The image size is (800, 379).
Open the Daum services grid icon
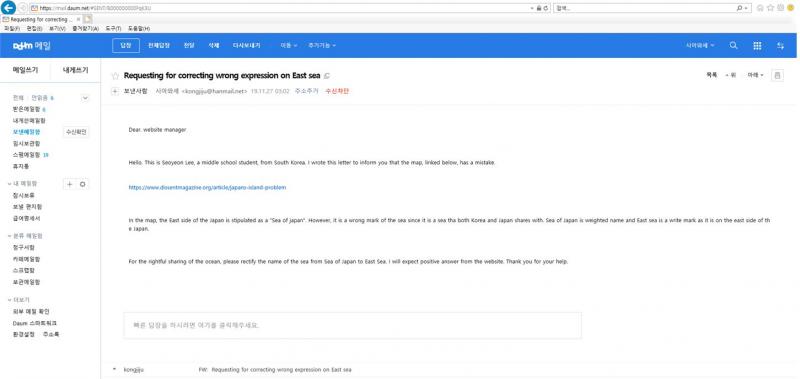[x=757, y=45]
